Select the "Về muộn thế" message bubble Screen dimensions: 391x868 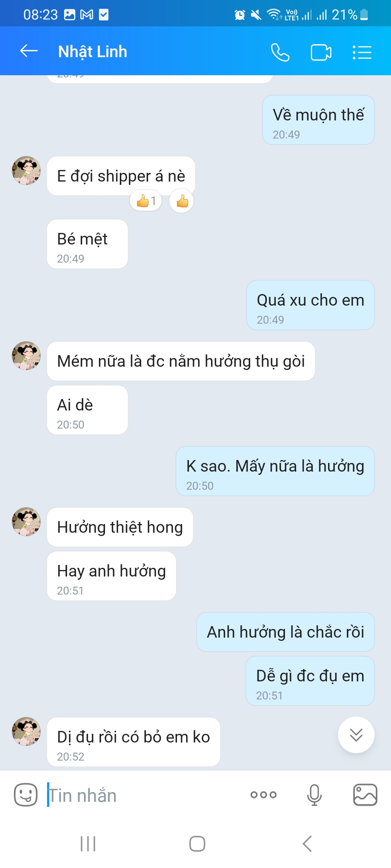pos(318,120)
